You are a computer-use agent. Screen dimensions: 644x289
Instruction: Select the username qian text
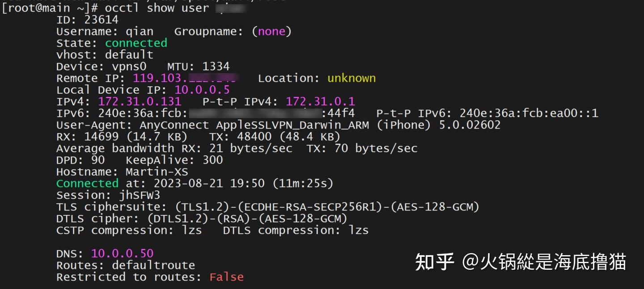pos(140,32)
